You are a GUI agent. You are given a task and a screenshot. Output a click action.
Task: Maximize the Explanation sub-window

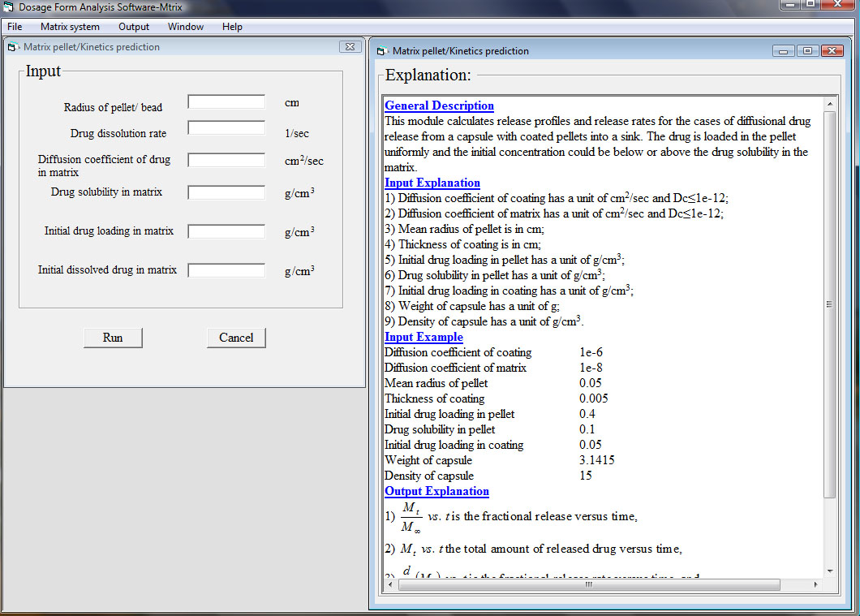click(x=806, y=51)
